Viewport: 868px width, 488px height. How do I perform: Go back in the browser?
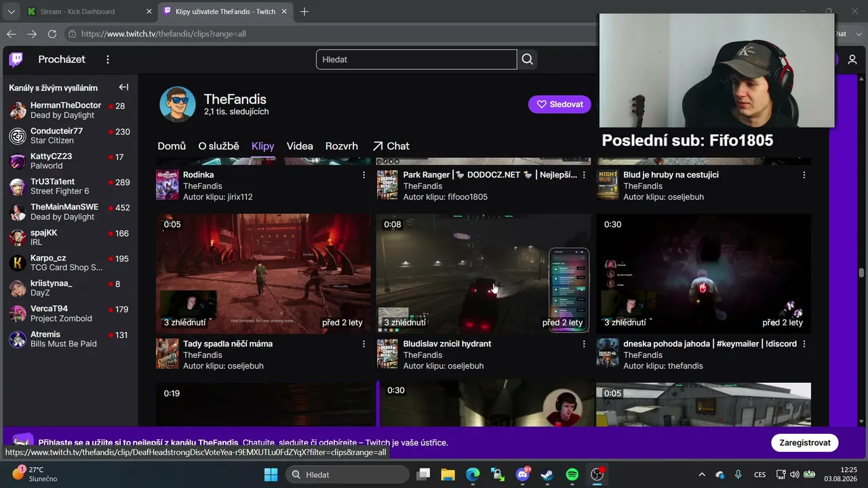(x=12, y=34)
